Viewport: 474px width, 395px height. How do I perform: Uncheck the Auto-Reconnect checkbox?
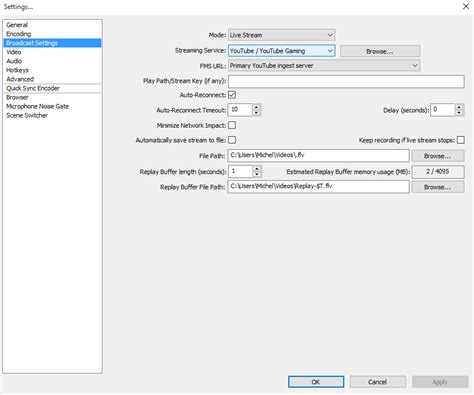click(x=232, y=95)
